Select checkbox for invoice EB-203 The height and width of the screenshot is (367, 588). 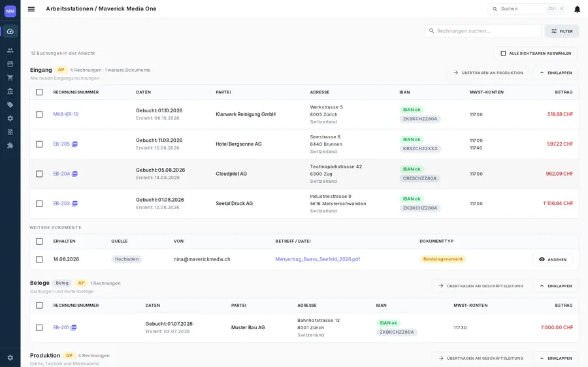click(x=39, y=204)
